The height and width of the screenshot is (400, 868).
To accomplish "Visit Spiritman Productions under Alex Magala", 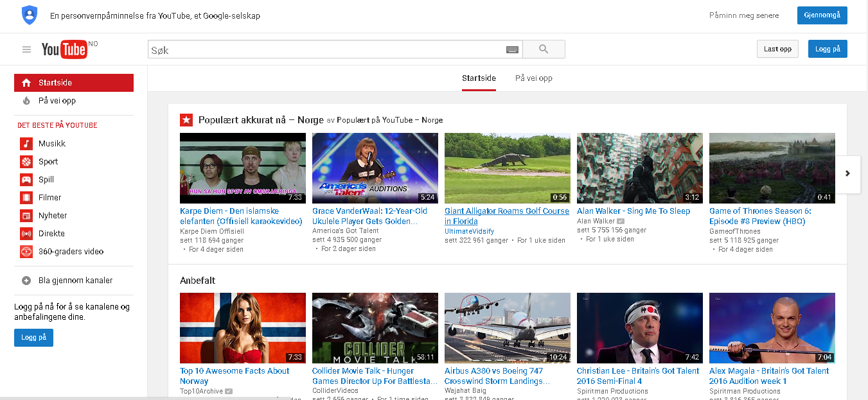I will point(745,391).
